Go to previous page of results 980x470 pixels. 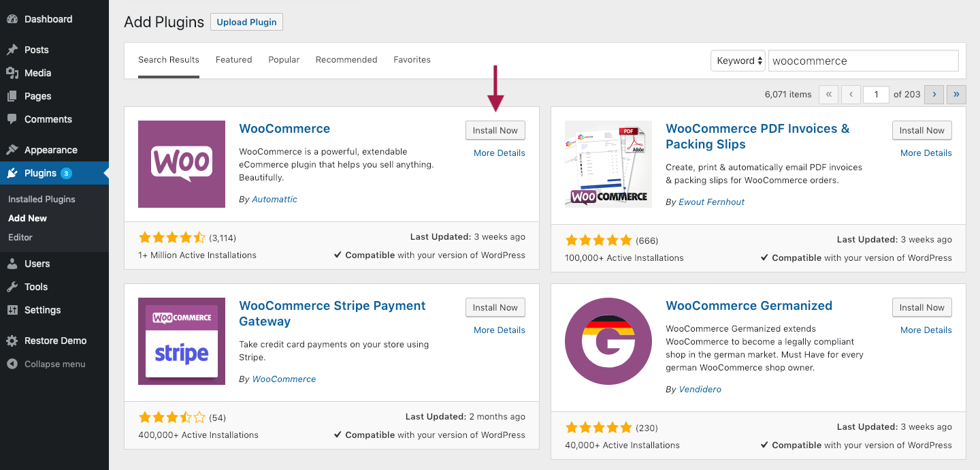(851, 95)
